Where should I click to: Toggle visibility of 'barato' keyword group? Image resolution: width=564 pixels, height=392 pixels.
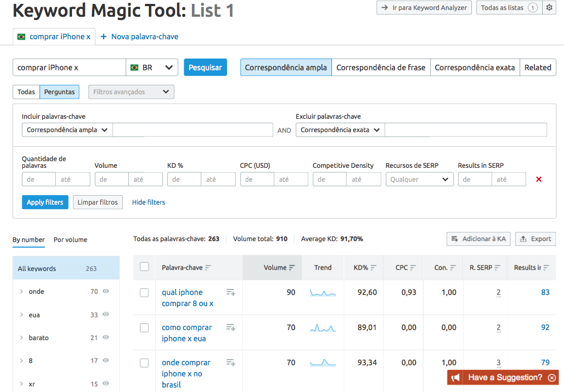tap(106, 337)
